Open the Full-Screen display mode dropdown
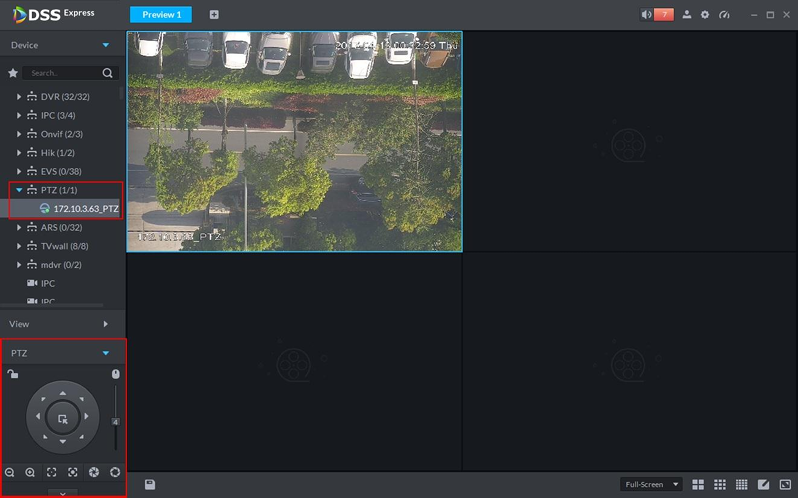 (x=650, y=484)
